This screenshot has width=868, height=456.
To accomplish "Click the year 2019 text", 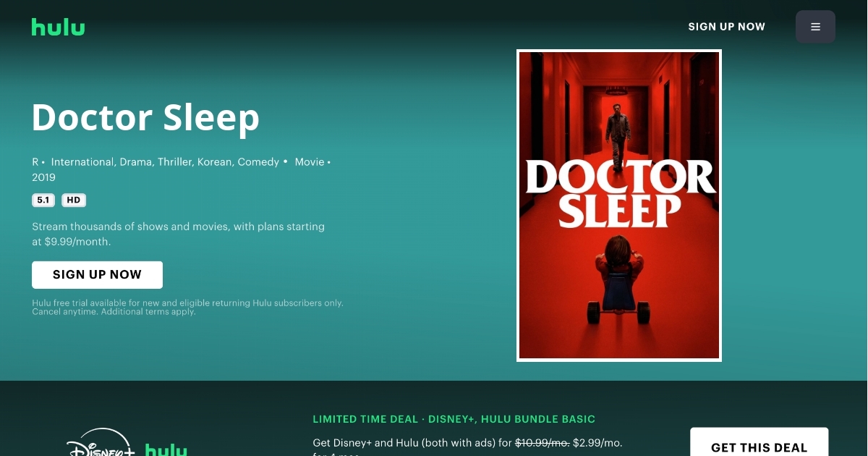I will (x=43, y=177).
